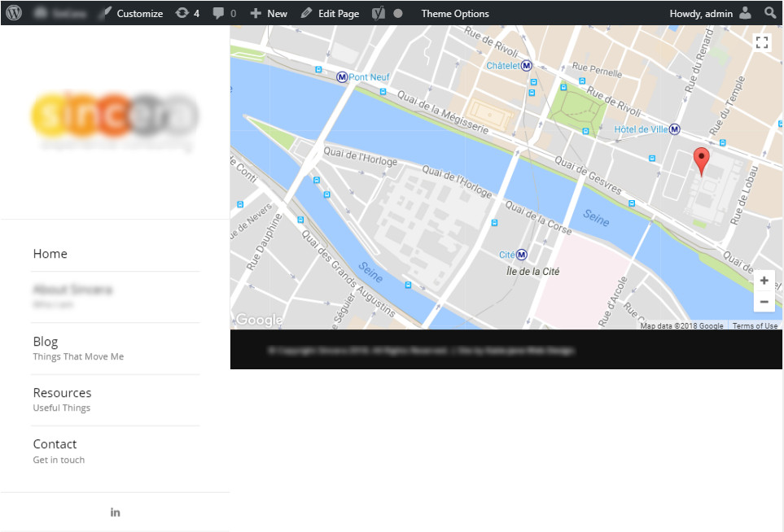Zoom in on the map

click(x=764, y=281)
